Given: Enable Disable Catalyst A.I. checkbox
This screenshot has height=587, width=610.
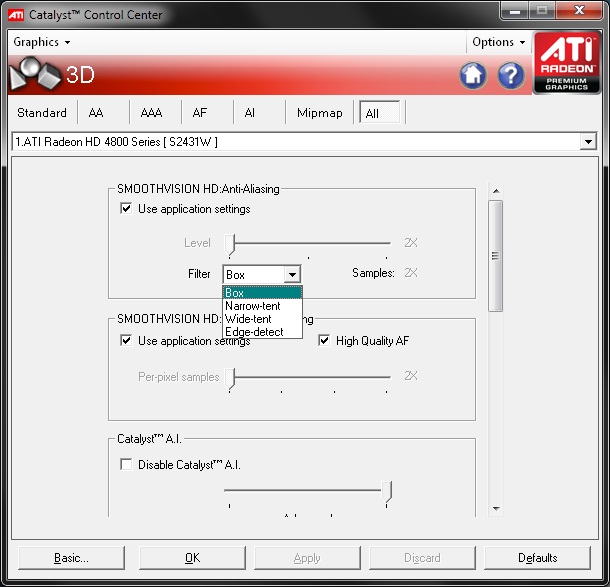Looking at the screenshot, I should point(126,464).
